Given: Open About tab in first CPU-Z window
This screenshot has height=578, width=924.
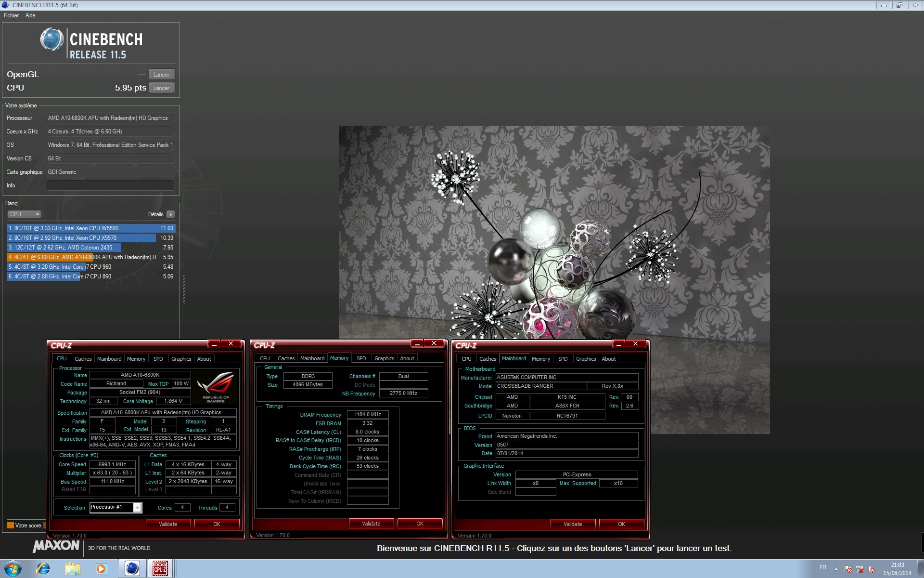Looking at the screenshot, I should click(x=204, y=359).
